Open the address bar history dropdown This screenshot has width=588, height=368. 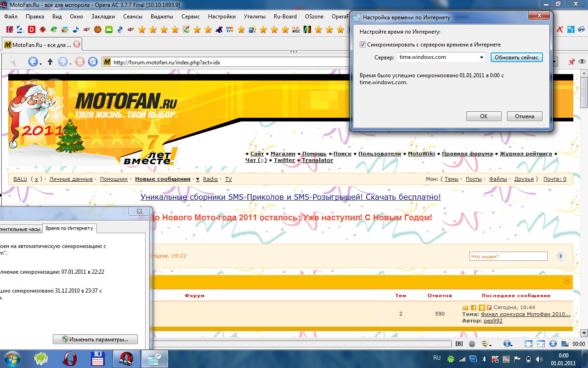click(554, 62)
